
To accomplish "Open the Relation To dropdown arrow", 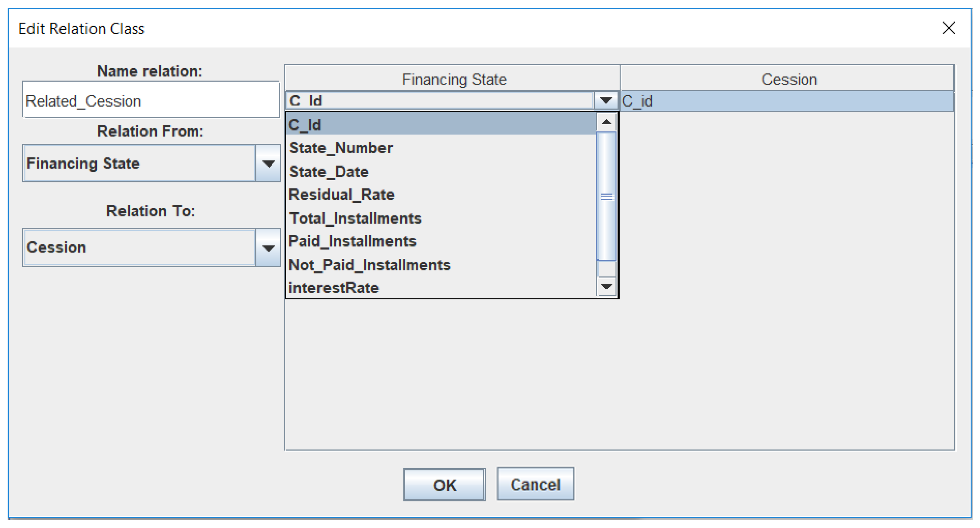I will (268, 248).
